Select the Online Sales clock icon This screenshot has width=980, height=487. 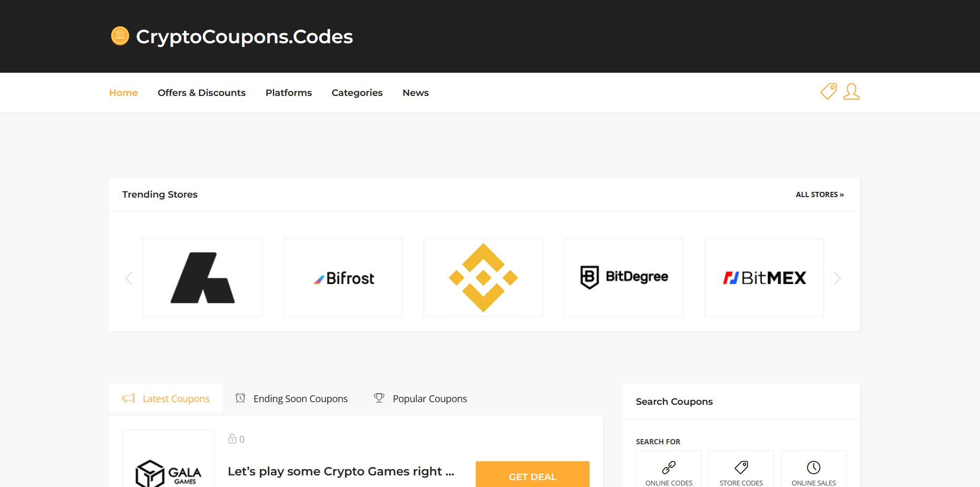pos(813,467)
